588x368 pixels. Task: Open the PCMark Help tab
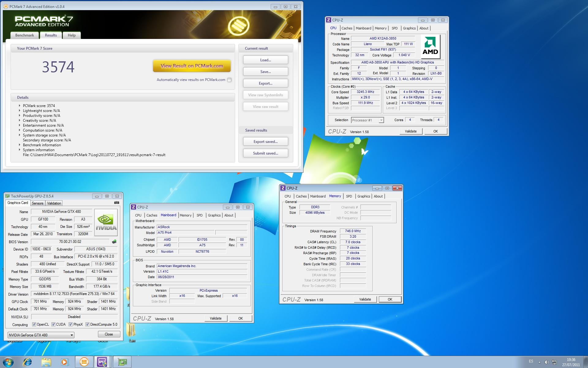tap(72, 35)
